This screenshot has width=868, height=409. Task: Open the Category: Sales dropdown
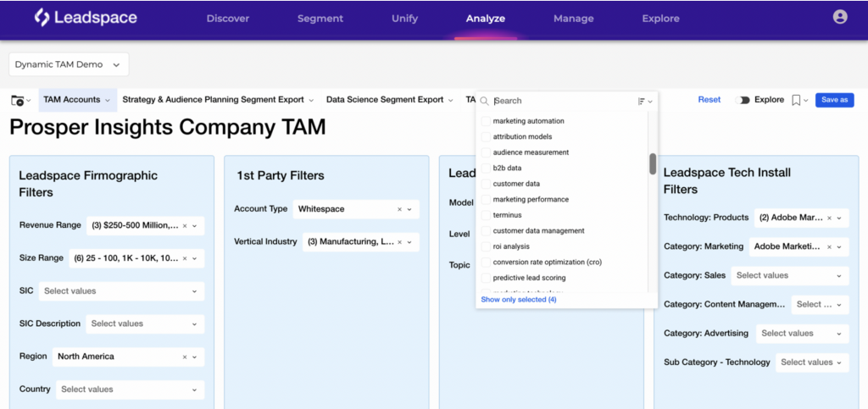click(790, 275)
